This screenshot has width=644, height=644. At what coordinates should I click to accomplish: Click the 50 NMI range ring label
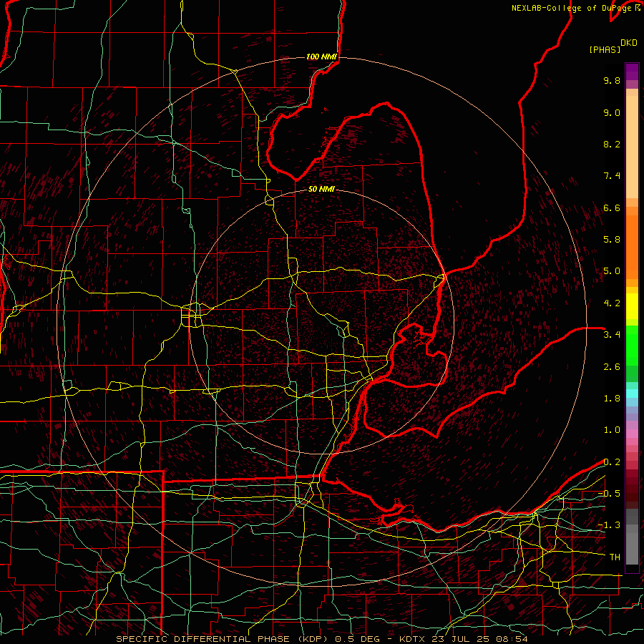tap(321, 189)
